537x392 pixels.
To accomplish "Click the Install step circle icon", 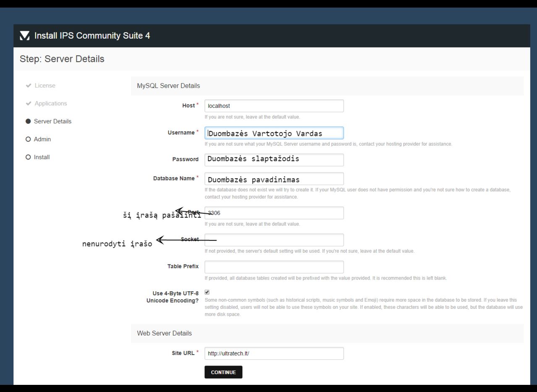I will (28, 157).
